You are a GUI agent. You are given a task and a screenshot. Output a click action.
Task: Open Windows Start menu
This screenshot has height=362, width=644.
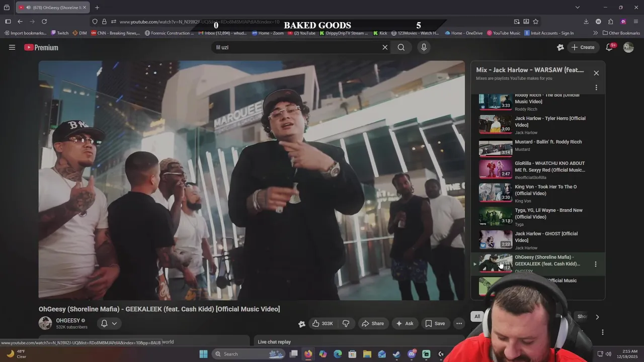[203, 354]
